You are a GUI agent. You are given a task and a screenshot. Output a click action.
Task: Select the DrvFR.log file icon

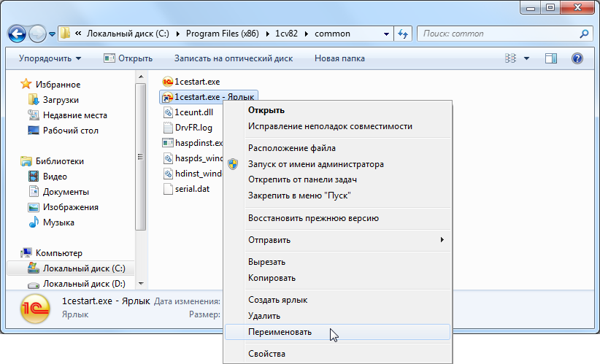tap(167, 128)
